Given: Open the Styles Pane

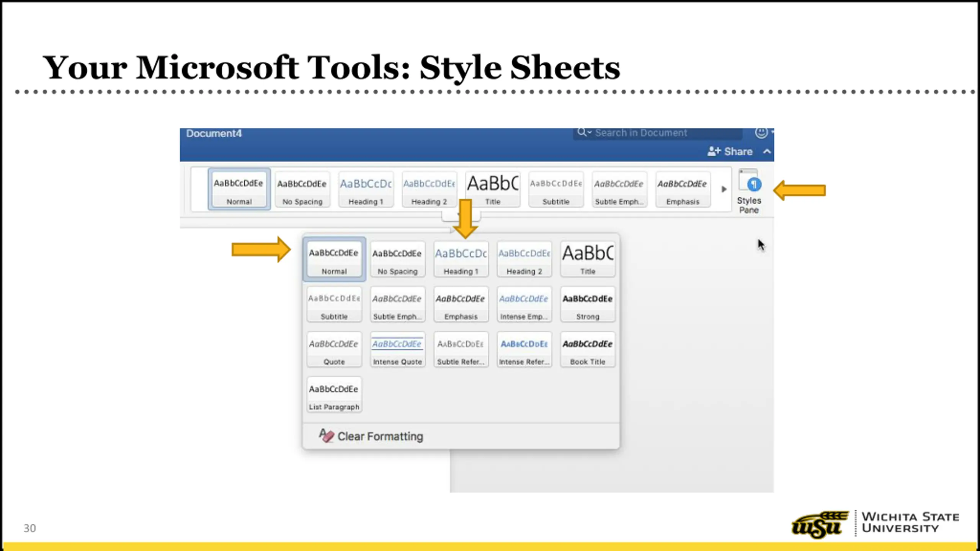Looking at the screenshot, I should click(x=749, y=191).
